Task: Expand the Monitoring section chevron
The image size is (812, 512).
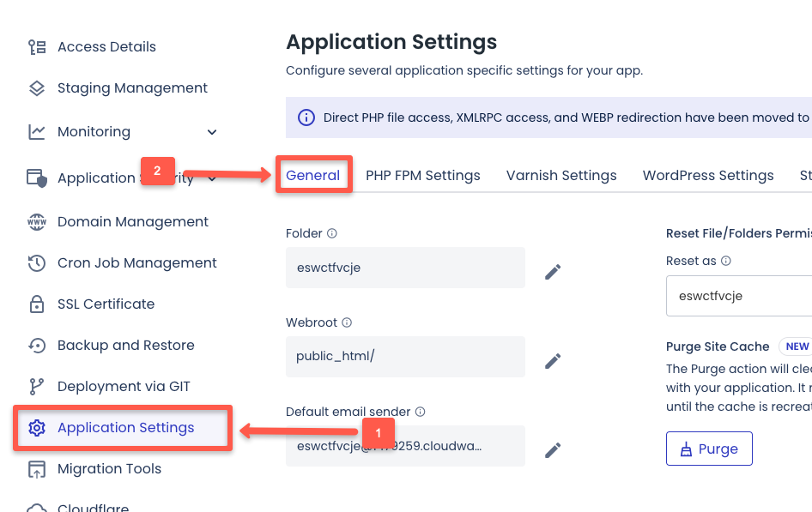Action: click(211, 132)
